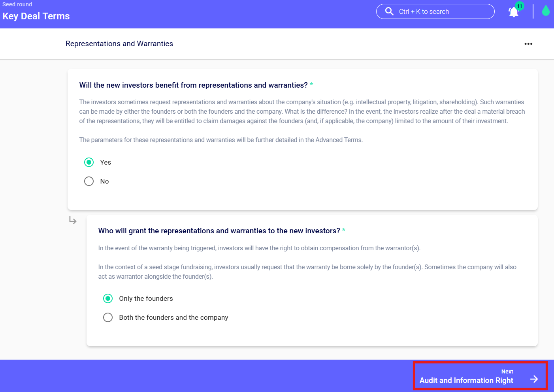Image resolution: width=554 pixels, height=392 pixels.
Task: Click the Key Deal Terms page title
Action: click(36, 16)
